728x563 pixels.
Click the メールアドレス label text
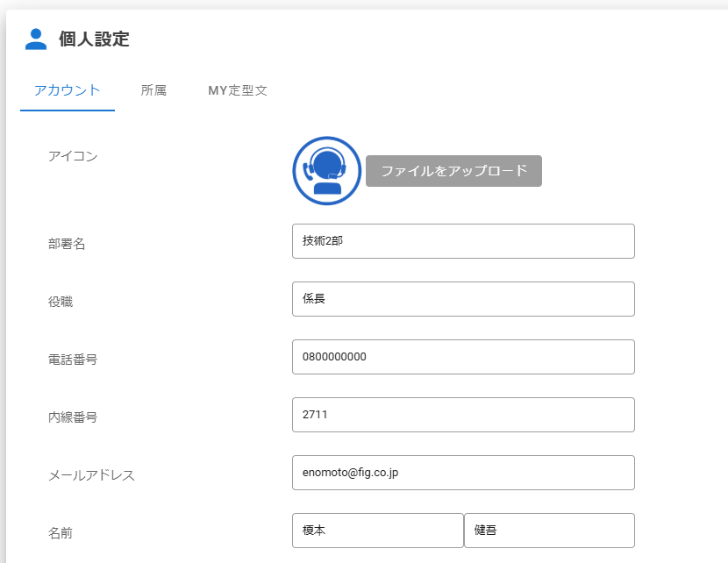(x=91, y=475)
